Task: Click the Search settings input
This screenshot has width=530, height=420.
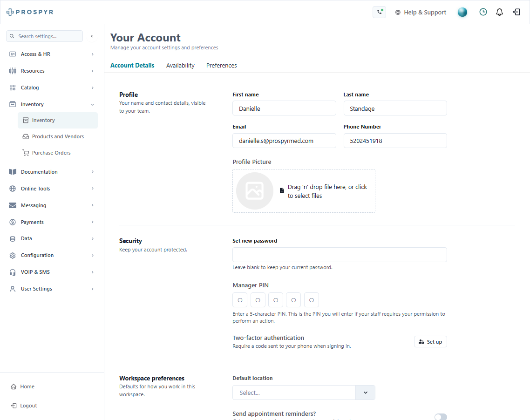Action: click(x=45, y=36)
